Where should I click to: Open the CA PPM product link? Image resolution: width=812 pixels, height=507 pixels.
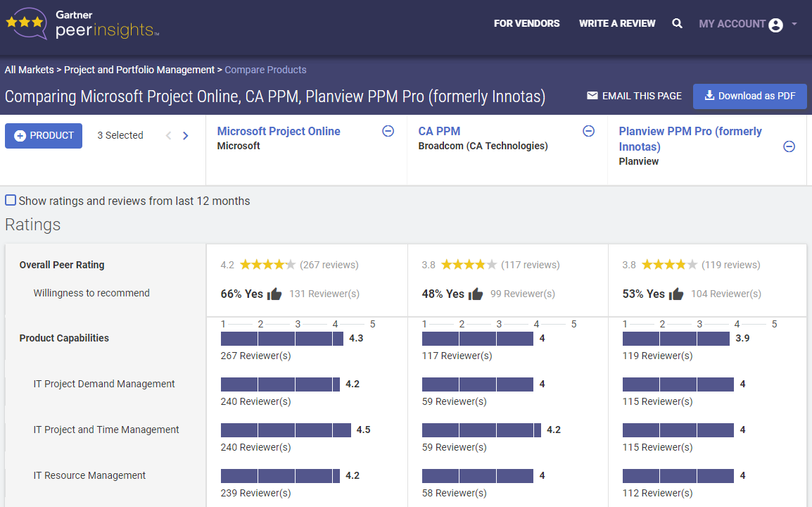[x=439, y=131]
